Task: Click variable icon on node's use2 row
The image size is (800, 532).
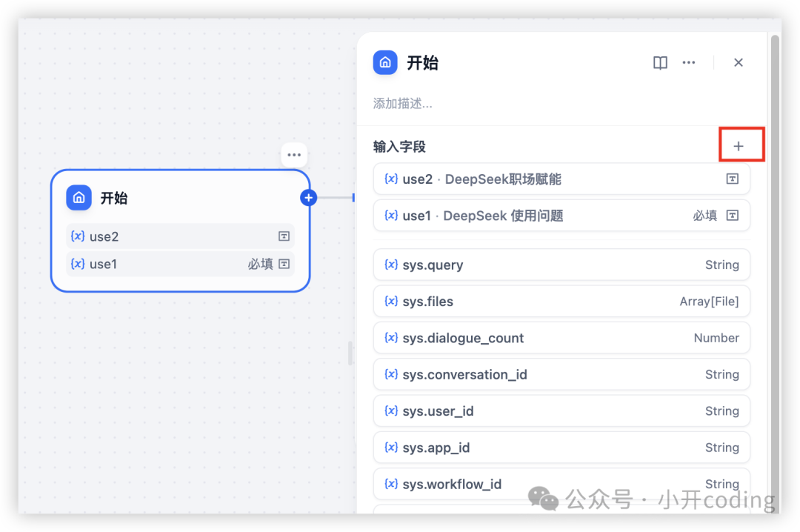Action: point(78,236)
